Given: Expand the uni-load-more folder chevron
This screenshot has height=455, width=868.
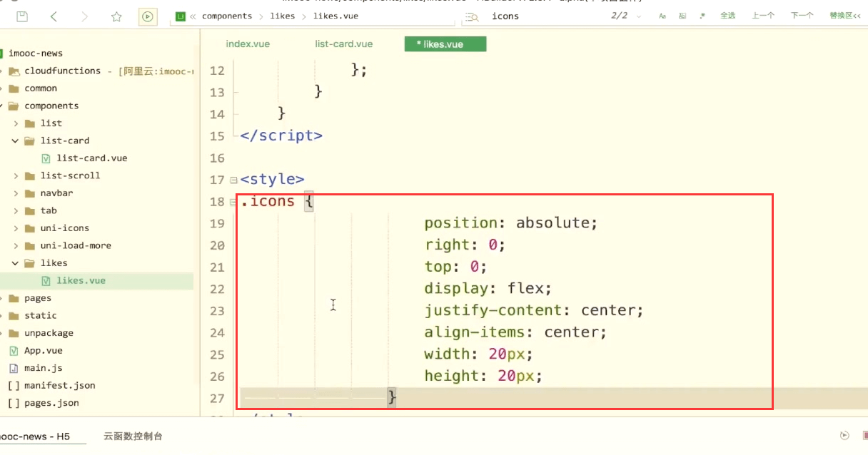Looking at the screenshot, I should click(16, 246).
